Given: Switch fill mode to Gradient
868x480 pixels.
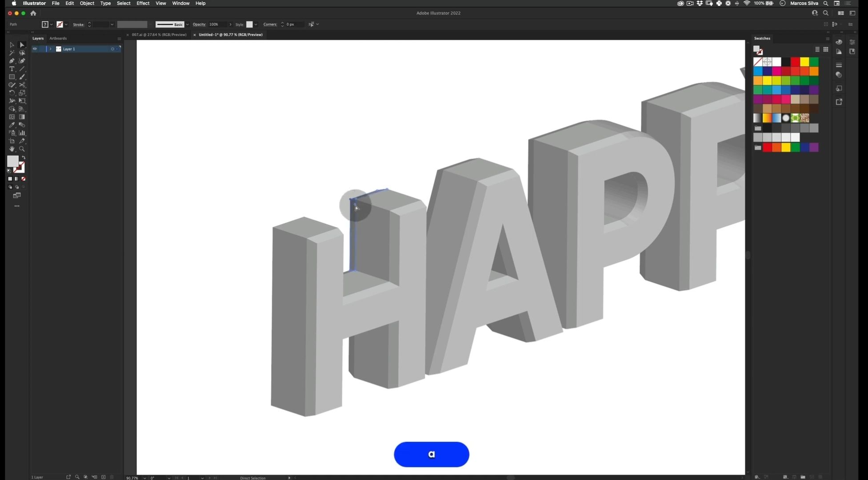Looking at the screenshot, I should pos(17,179).
